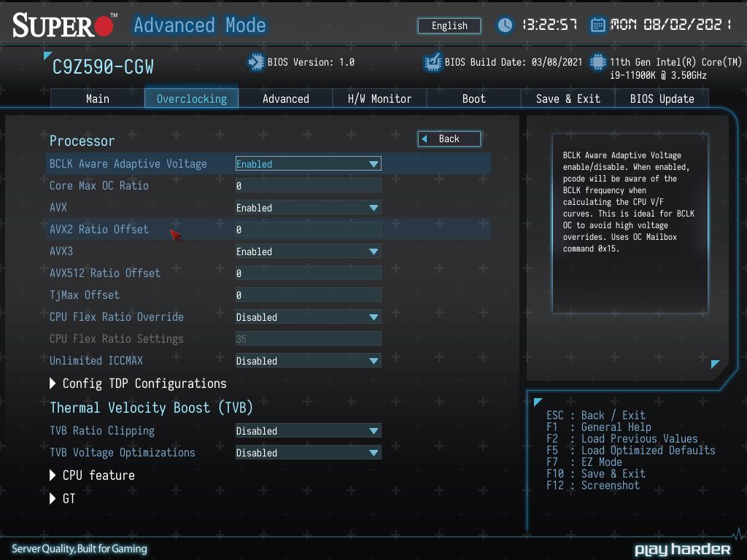Viewport: 747px width, 560px height.
Task: Select the English language button
Action: tap(449, 26)
